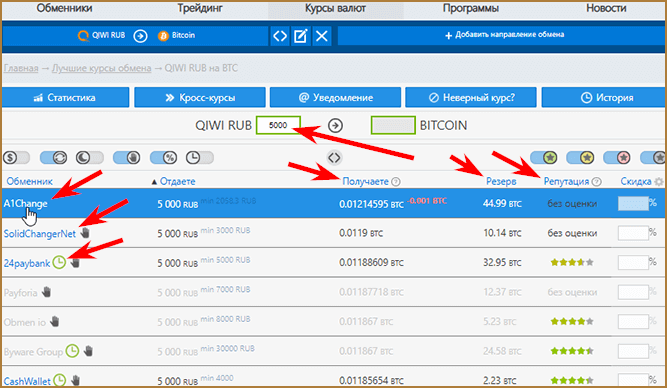Open the Payforia exchanger link
The height and width of the screenshot is (388, 667).
[x=20, y=293]
